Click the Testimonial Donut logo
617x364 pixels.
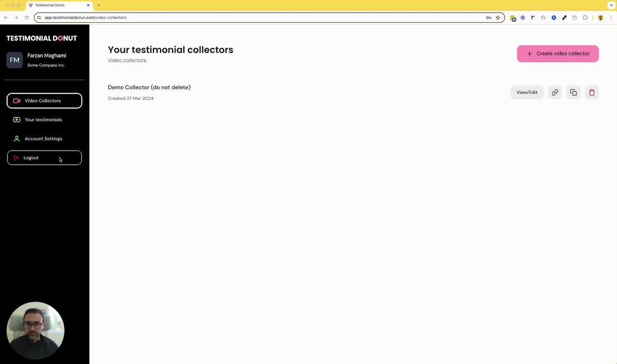(x=41, y=38)
